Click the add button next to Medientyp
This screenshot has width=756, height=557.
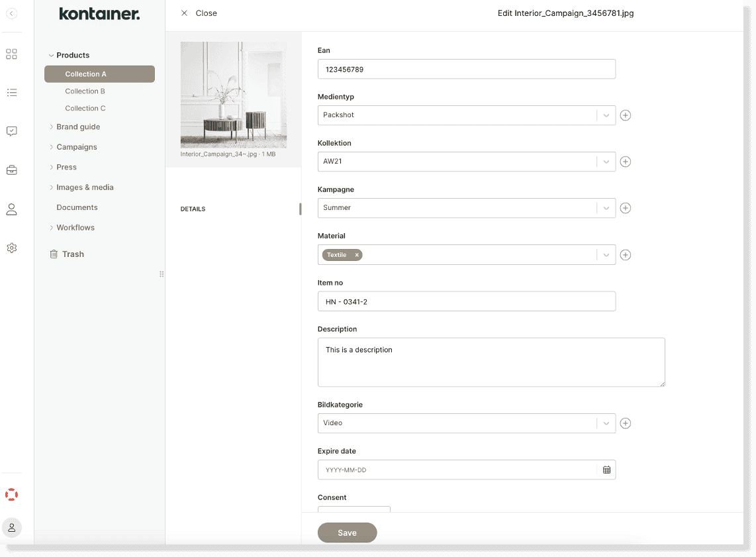(x=625, y=115)
